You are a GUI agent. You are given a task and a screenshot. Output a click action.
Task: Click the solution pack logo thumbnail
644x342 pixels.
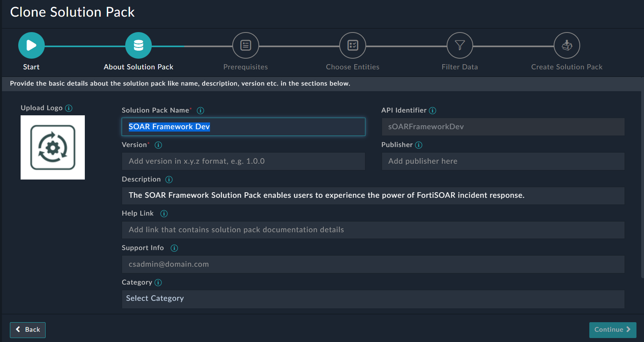[x=53, y=147]
